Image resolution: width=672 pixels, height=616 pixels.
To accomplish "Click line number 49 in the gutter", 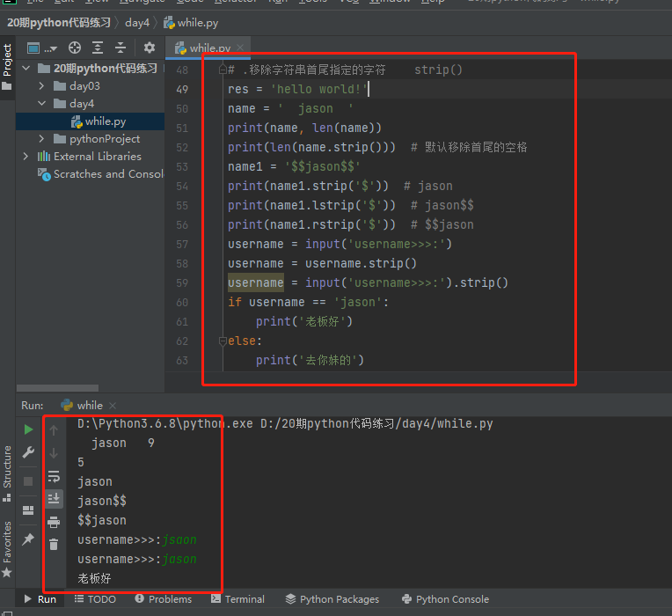I will click(x=182, y=89).
